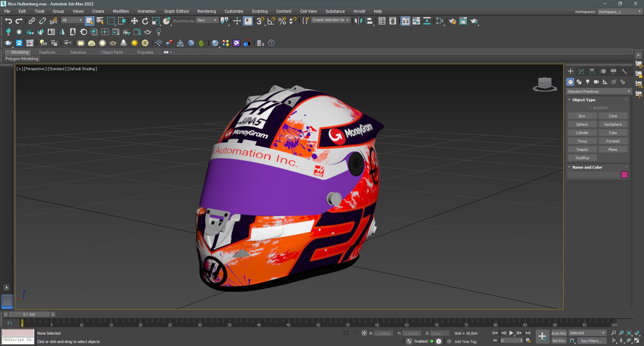Activate the Select Object tool
The height and width of the screenshot is (346, 644).
pos(89,21)
